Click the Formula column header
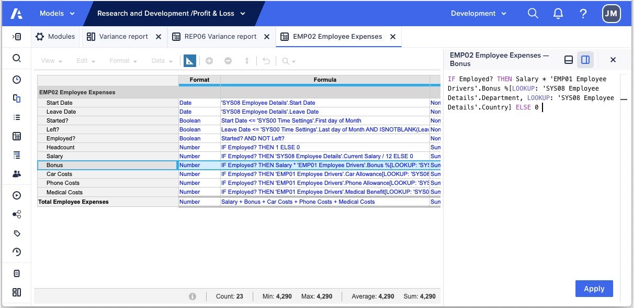 325,80
